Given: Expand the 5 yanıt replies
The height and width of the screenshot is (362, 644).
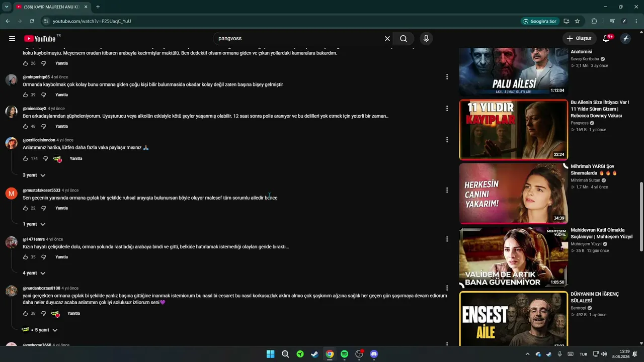Looking at the screenshot, I should pyautogui.click(x=40, y=330).
